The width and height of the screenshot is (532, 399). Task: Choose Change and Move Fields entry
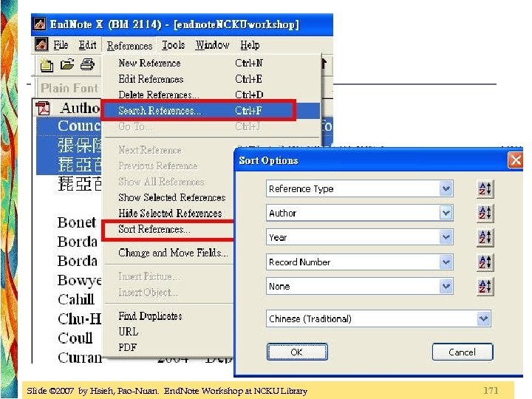tap(173, 253)
